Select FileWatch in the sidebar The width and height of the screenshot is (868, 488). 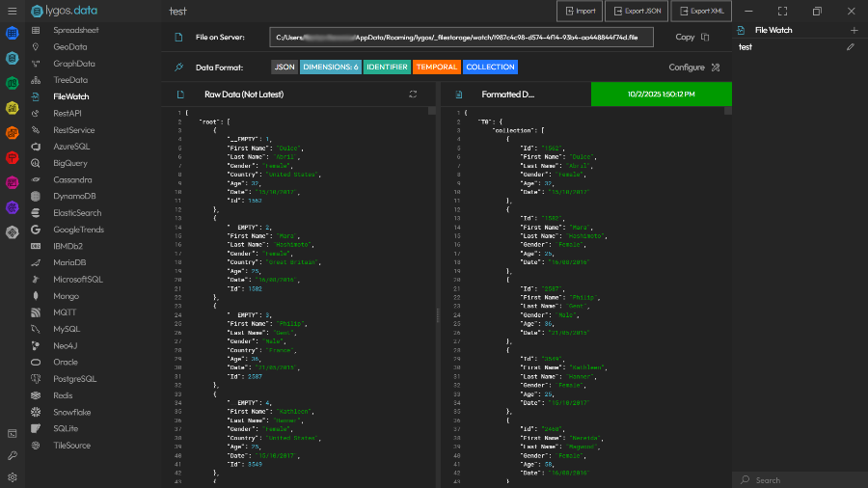pyautogui.click(x=70, y=96)
